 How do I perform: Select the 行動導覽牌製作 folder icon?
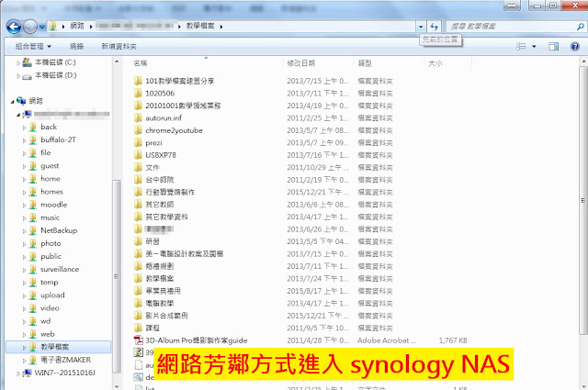(x=138, y=192)
